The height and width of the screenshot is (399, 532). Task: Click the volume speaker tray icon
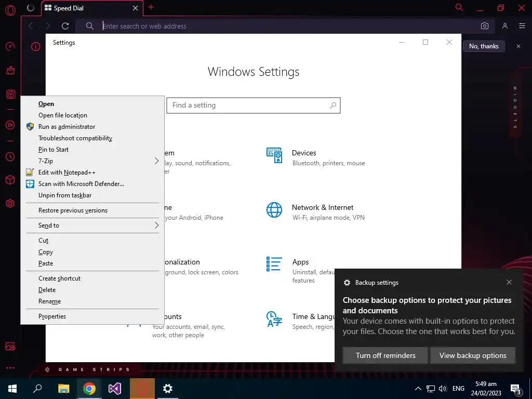point(443,389)
